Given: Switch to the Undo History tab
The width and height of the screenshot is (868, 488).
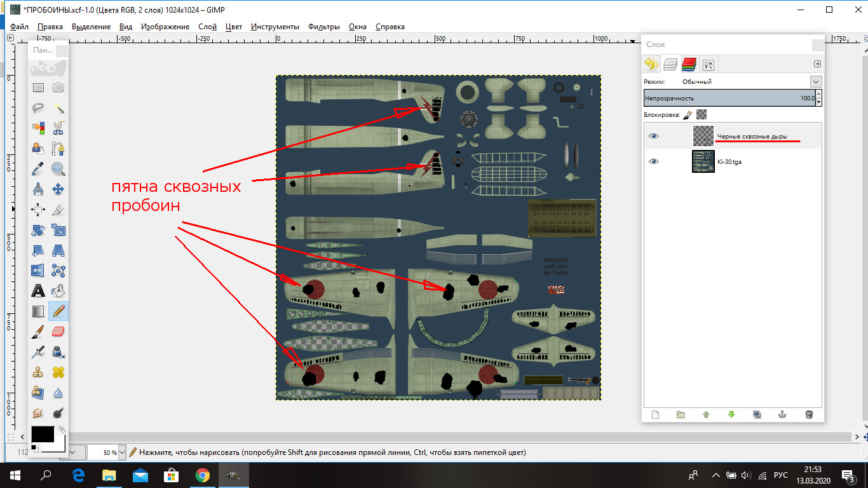Looking at the screenshot, I should tap(651, 64).
